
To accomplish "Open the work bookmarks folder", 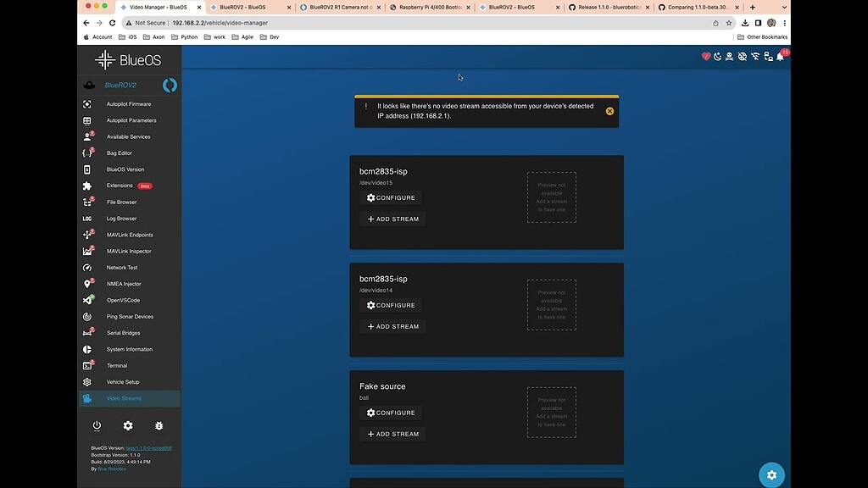I will (x=219, y=36).
